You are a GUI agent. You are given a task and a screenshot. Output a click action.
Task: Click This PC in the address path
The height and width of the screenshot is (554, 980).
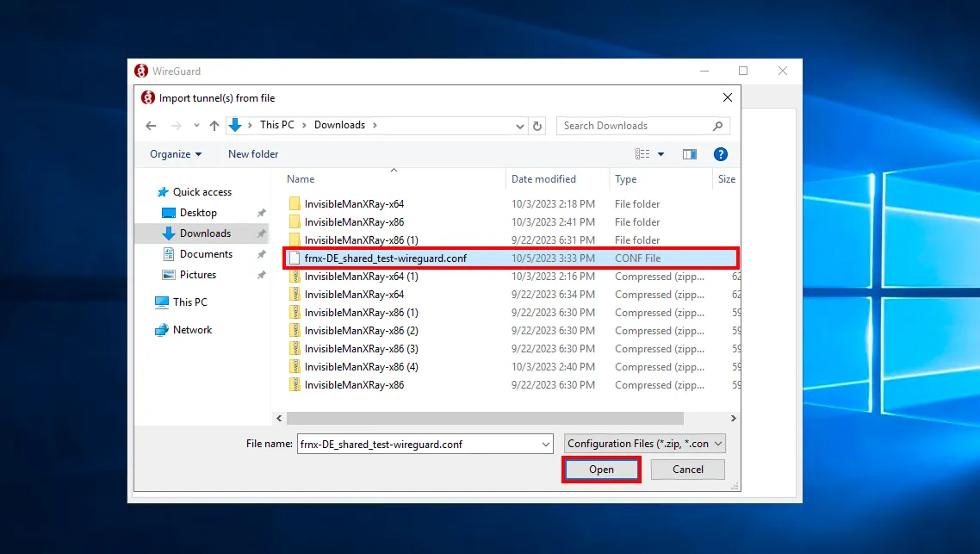tap(277, 125)
